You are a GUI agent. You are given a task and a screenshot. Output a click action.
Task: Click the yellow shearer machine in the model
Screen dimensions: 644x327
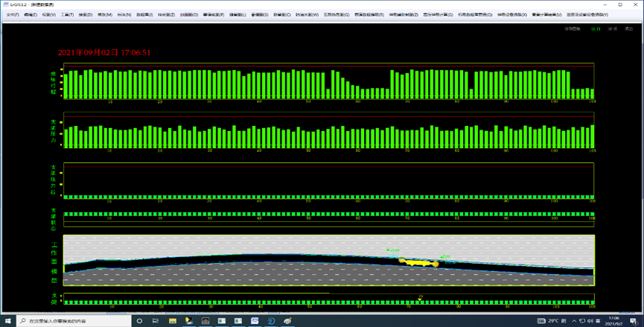pyautogui.click(x=418, y=262)
